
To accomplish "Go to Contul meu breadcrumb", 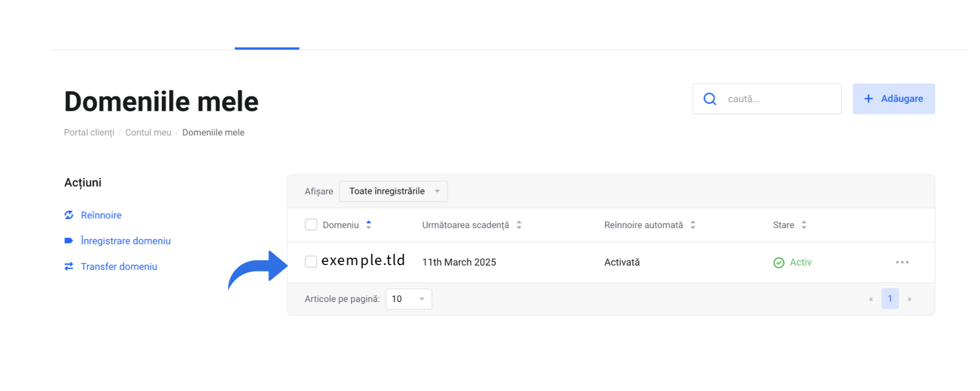I will pyautogui.click(x=149, y=132).
